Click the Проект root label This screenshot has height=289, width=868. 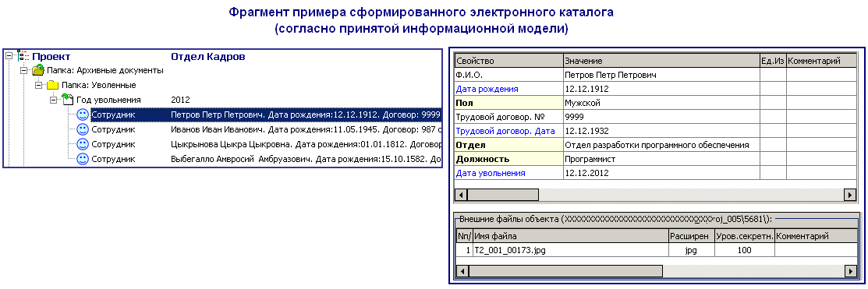click(51, 56)
